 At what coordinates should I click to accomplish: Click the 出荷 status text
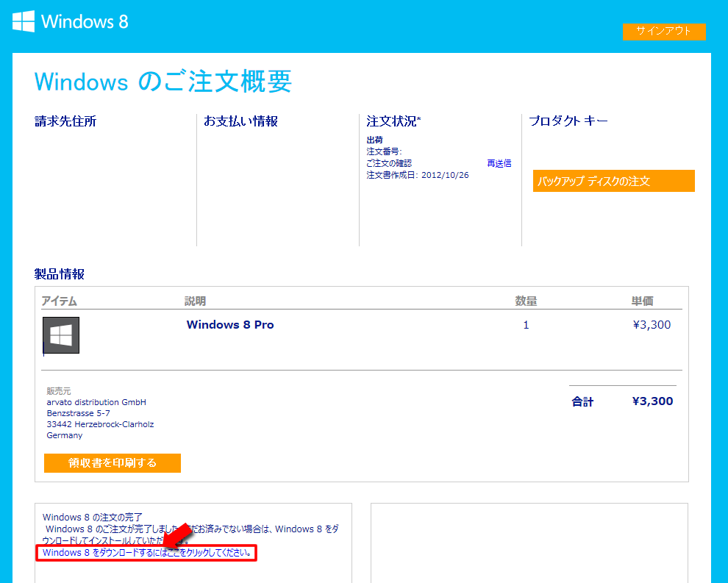tap(375, 140)
